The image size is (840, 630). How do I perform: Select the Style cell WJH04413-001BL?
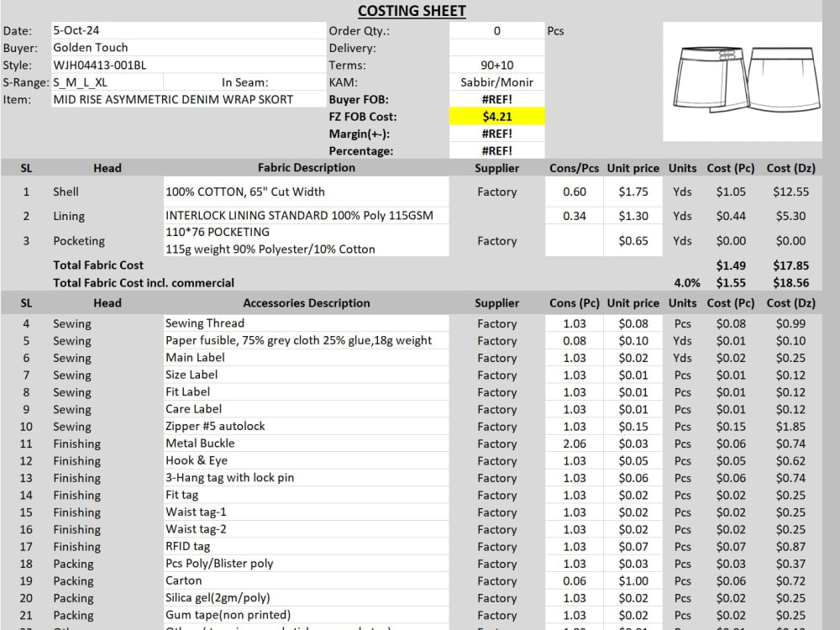188,65
